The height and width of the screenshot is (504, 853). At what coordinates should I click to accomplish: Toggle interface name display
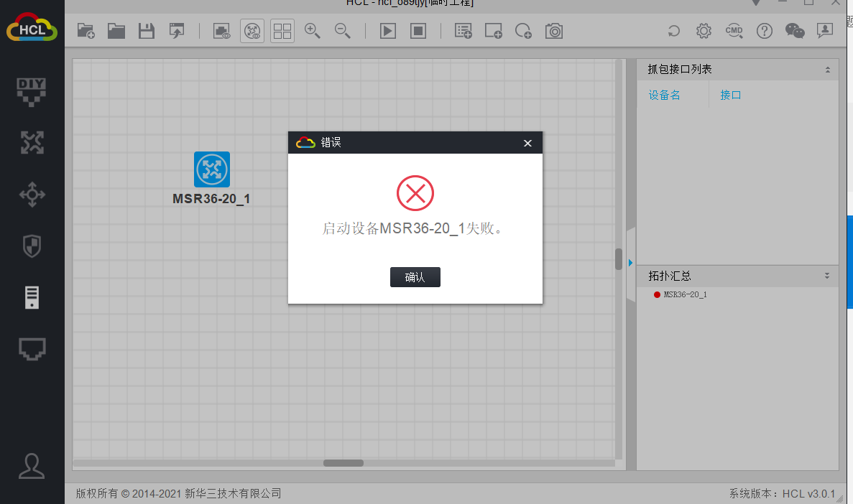[x=221, y=31]
